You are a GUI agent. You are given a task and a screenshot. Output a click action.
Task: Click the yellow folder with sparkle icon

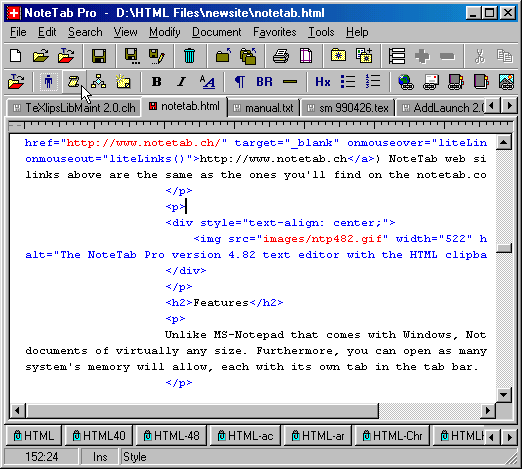tap(123, 81)
